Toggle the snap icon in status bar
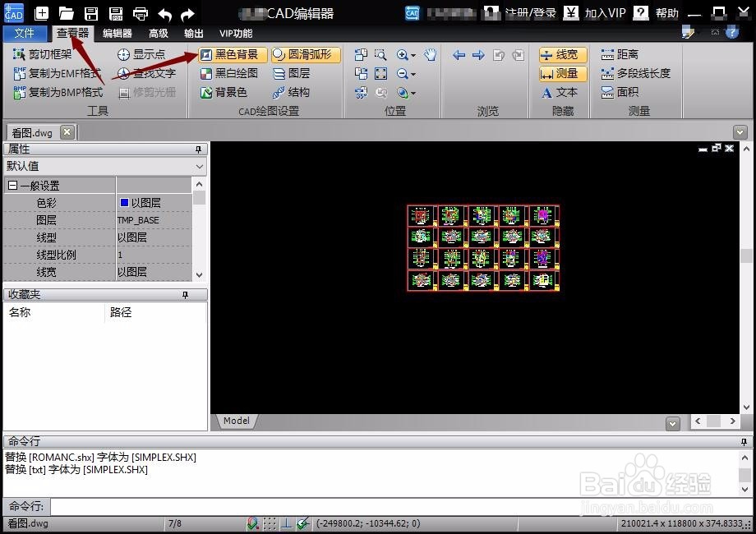Image resolution: width=756 pixels, height=534 pixels. (x=253, y=523)
